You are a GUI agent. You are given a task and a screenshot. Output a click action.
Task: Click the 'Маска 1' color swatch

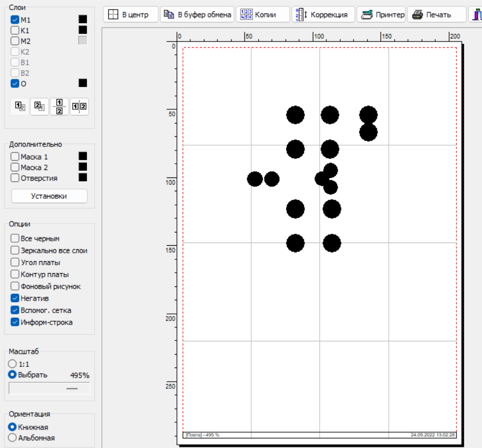(83, 156)
